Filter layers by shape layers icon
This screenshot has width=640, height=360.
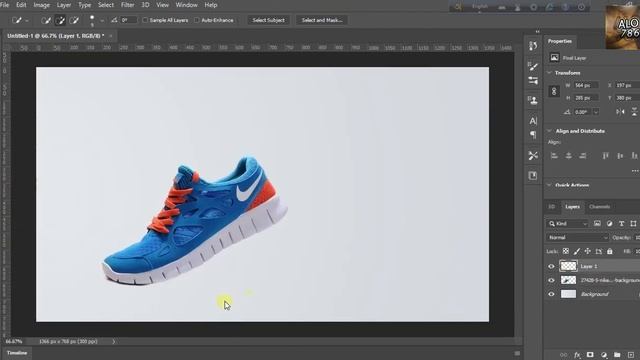click(x=633, y=224)
